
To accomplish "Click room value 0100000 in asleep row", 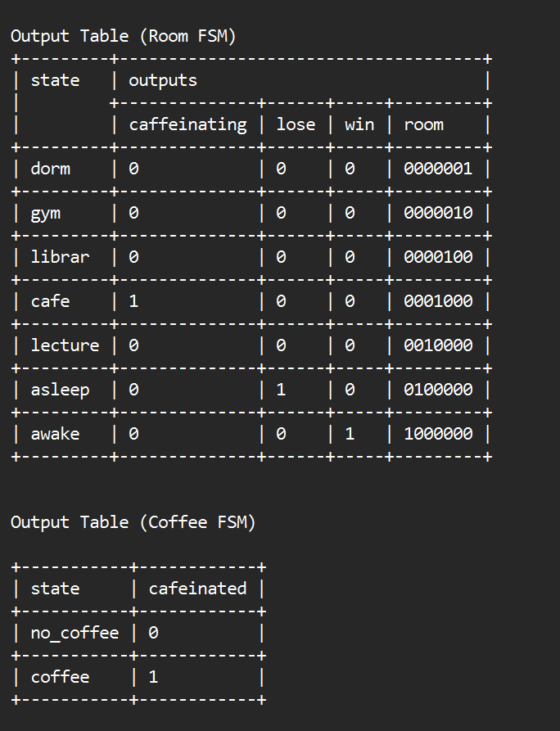I will [x=438, y=390].
